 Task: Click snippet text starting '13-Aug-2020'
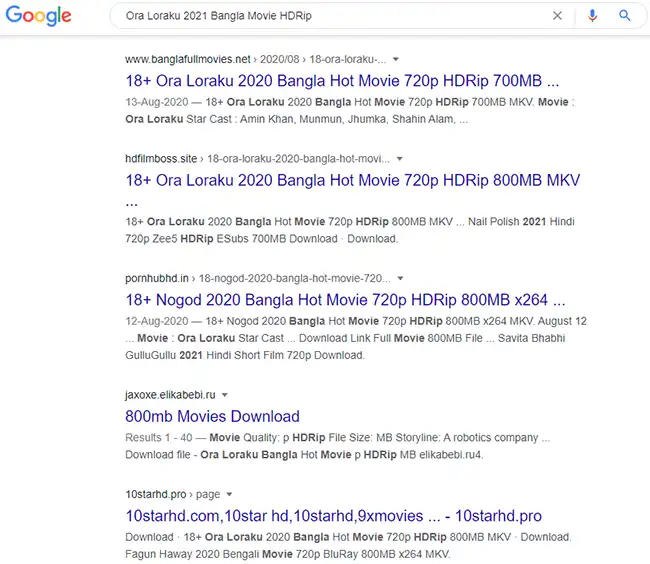pos(350,111)
